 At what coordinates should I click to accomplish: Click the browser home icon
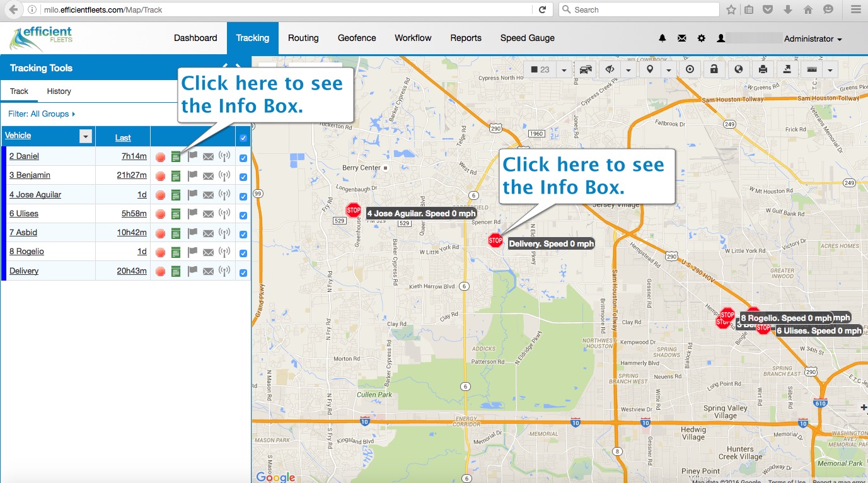click(x=808, y=9)
